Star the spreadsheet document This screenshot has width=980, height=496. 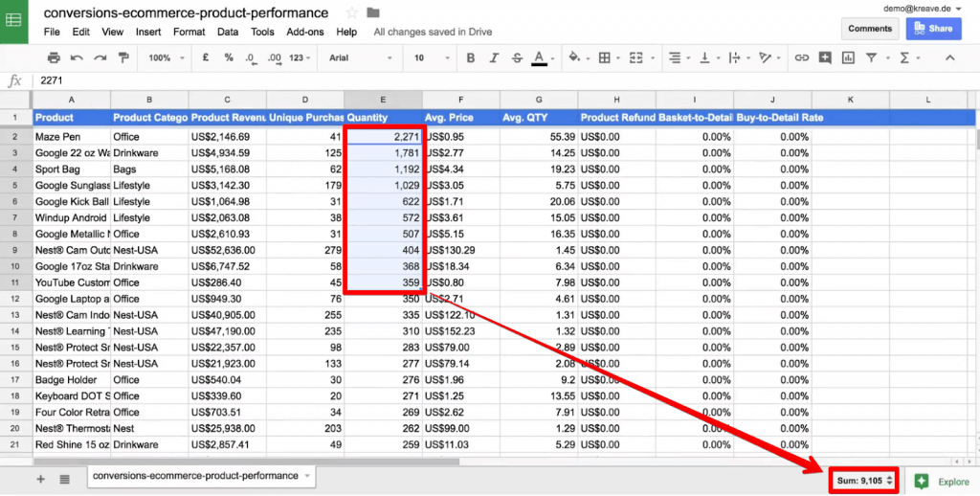pos(352,13)
